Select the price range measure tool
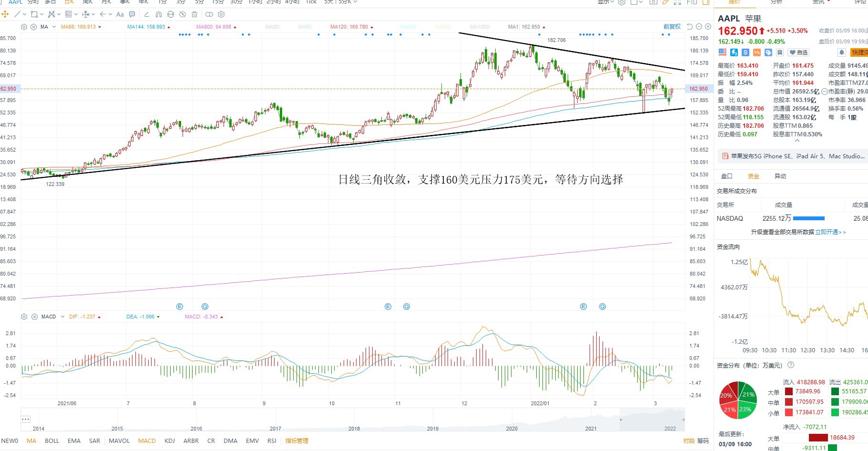 click(86, 14)
